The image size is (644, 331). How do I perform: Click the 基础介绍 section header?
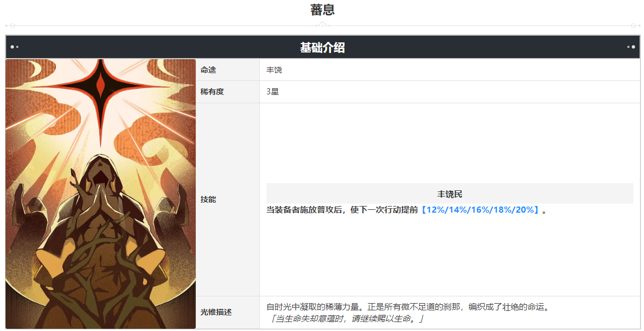point(322,47)
